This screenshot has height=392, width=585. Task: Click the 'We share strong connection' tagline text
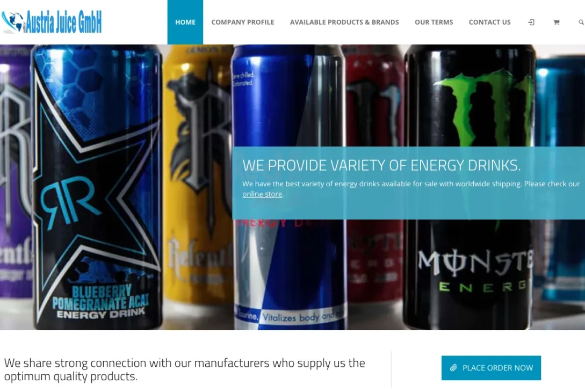point(185,369)
